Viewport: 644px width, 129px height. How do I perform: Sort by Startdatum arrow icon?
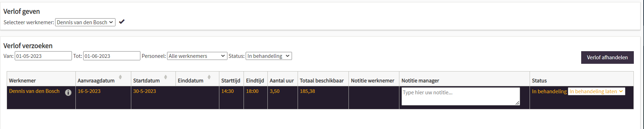(x=165, y=77)
